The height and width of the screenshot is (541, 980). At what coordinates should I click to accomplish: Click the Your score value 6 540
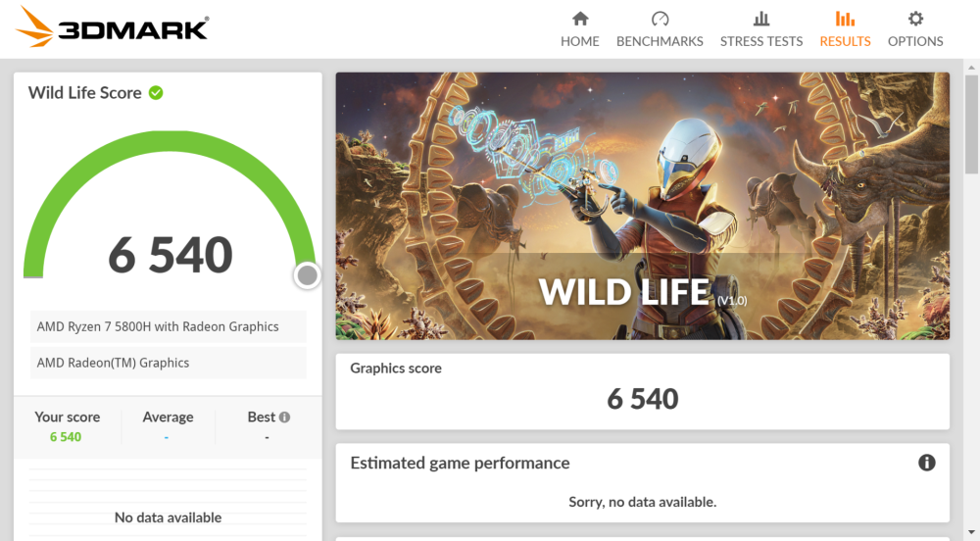(x=66, y=437)
